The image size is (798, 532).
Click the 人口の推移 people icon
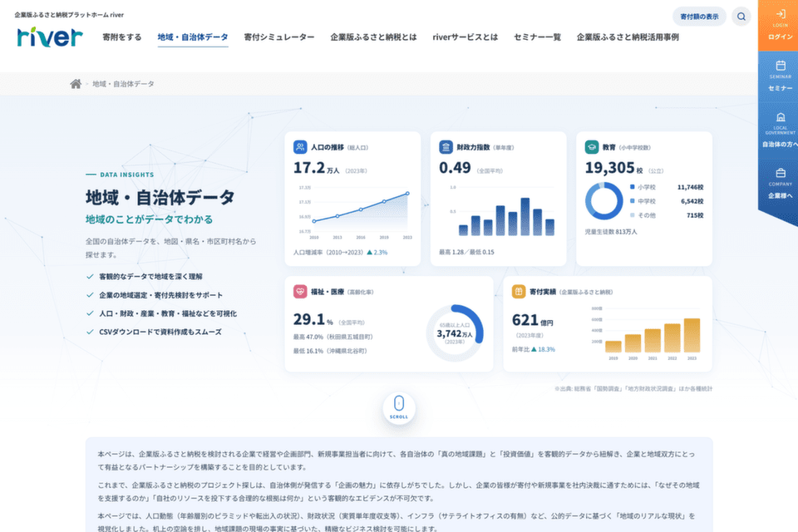point(300,147)
